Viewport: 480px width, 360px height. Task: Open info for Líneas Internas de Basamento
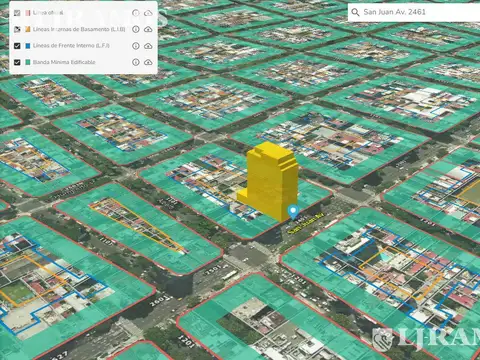pyautogui.click(x=136, y=29)
